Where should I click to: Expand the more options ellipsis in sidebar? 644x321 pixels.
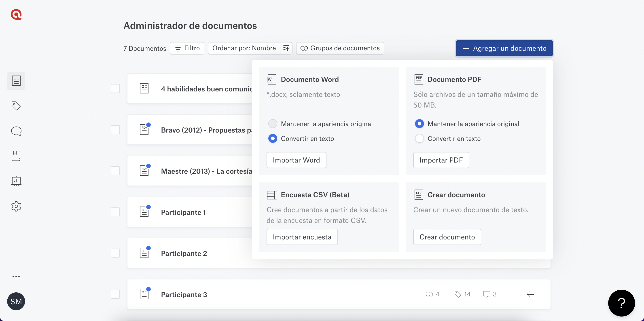[x=16, y=276]
